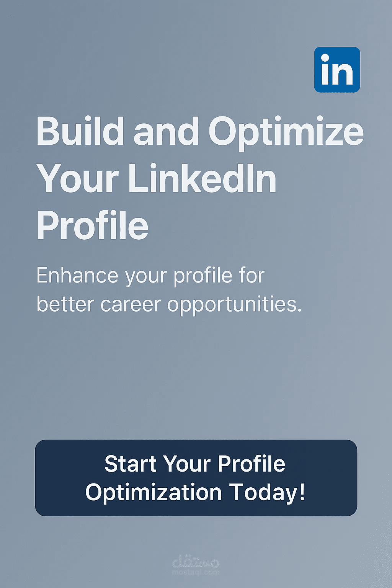
Task: Click the word "Today!" inside the button
Action: (x=267, y=493)
